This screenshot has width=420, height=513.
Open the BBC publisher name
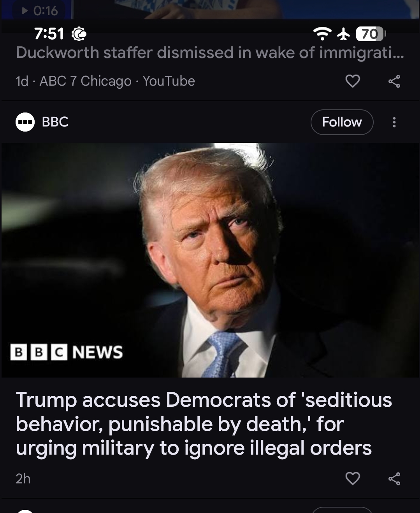pos(55,122)
